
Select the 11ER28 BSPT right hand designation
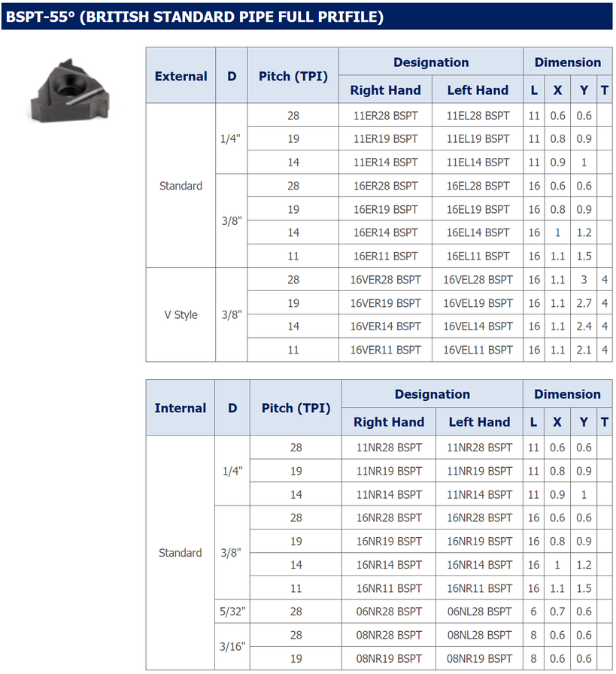pos(386,116)
